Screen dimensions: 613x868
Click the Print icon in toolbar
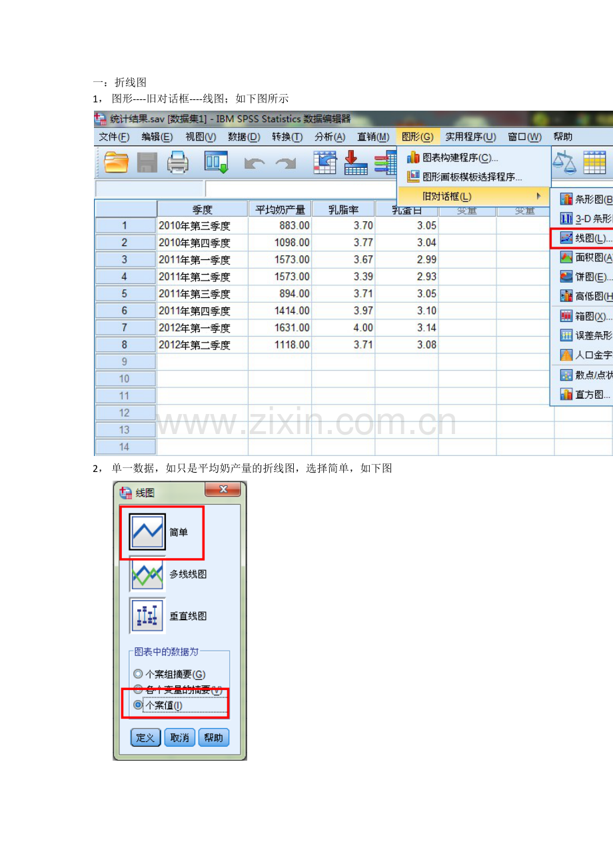178,163
